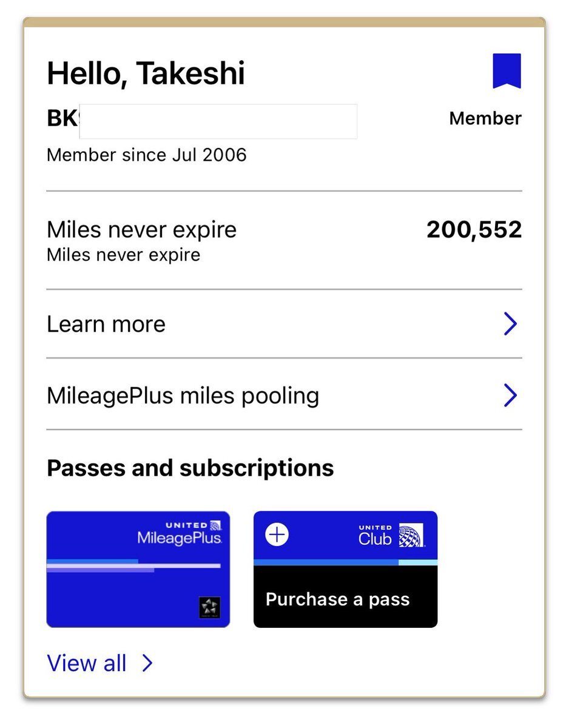
Task: Open the chevron next to miles pooling
Action: 510,396
